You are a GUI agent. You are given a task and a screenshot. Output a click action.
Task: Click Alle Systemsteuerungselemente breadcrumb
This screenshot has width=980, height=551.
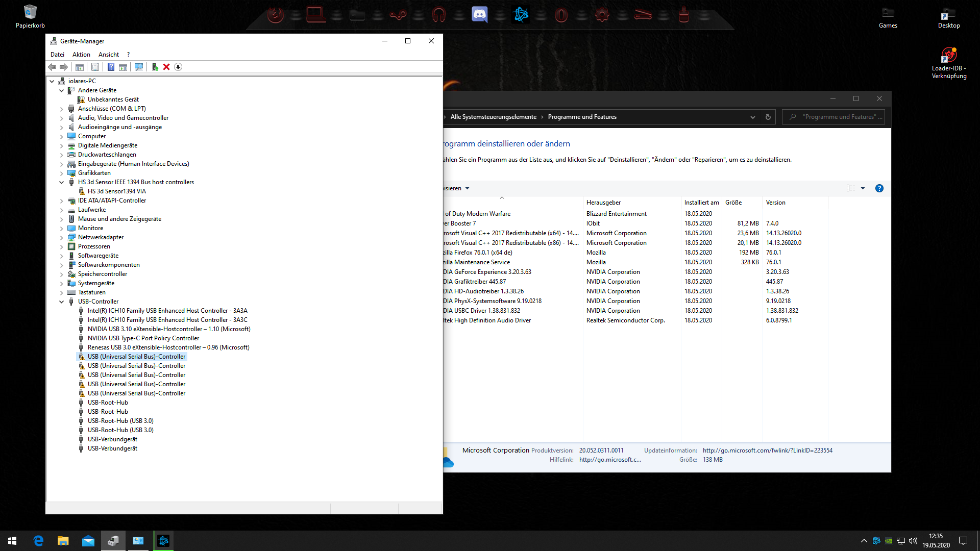coord(493,117)
